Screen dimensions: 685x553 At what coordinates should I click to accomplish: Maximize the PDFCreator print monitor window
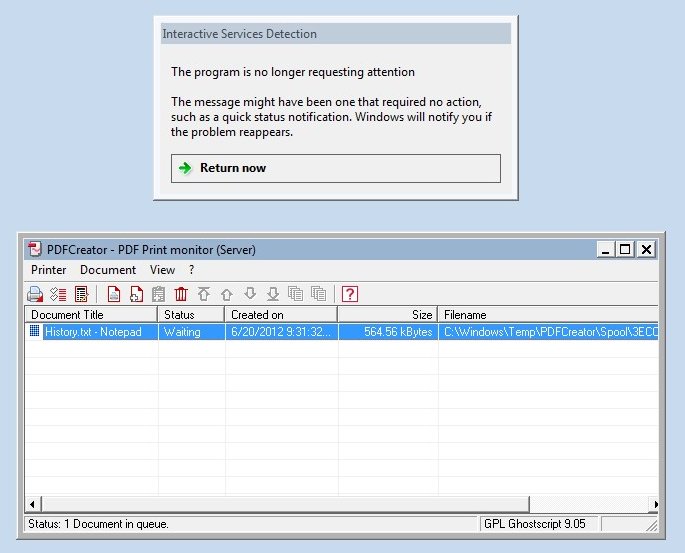(x=625, y=249)
